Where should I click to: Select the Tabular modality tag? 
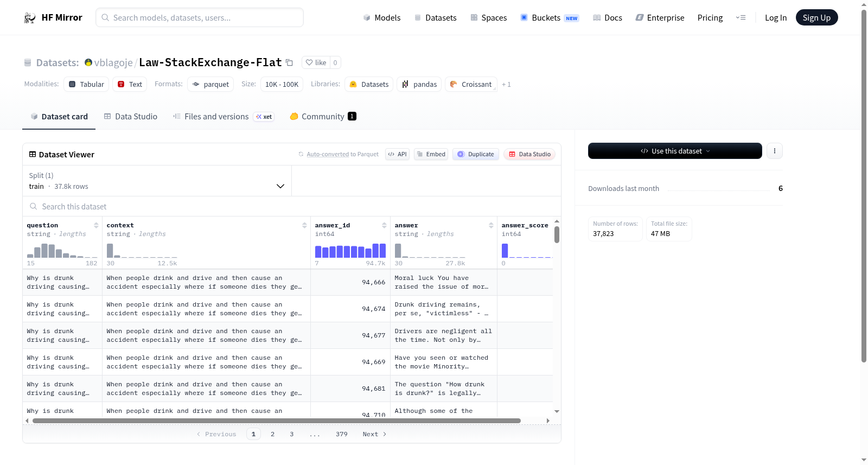(x=86, y=84)
